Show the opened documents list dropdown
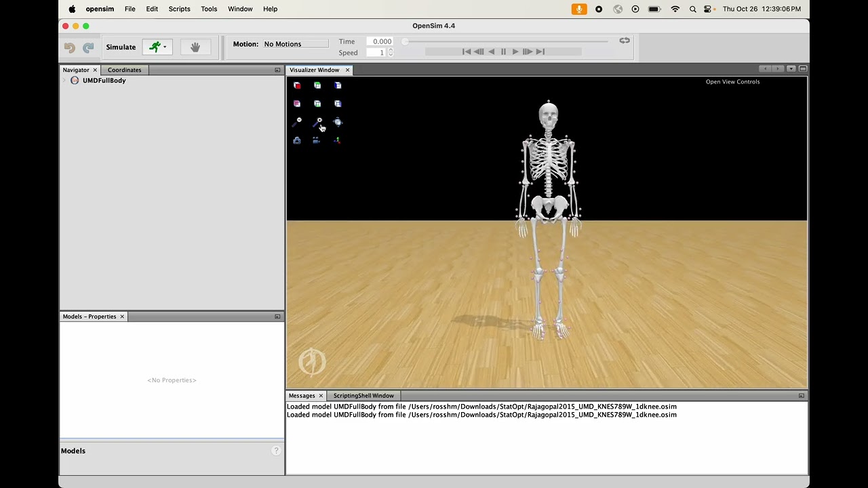The width and height of the screenshot is (868, 488). (x=791, y=69)
